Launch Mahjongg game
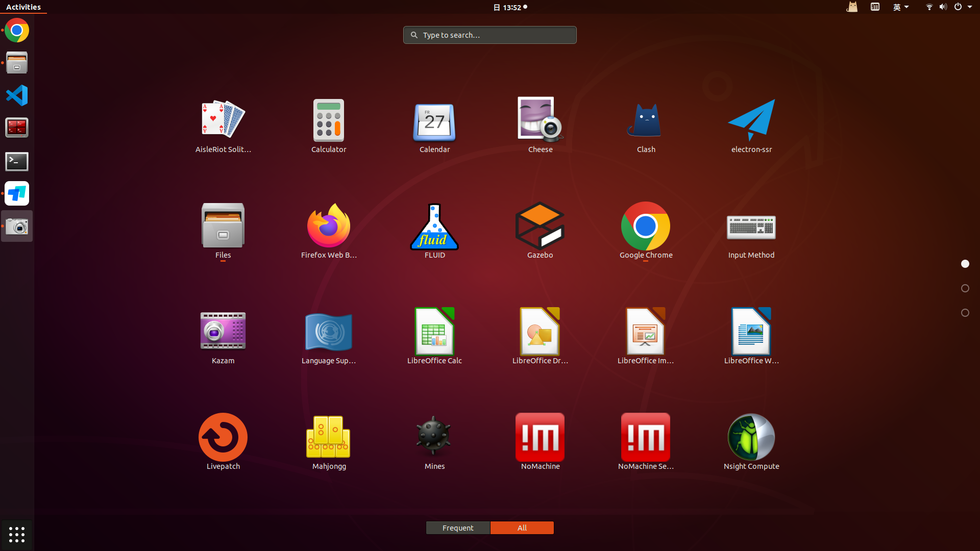This screenshot has width=980, height=551. pyautogui.click(x=329, y=438)
